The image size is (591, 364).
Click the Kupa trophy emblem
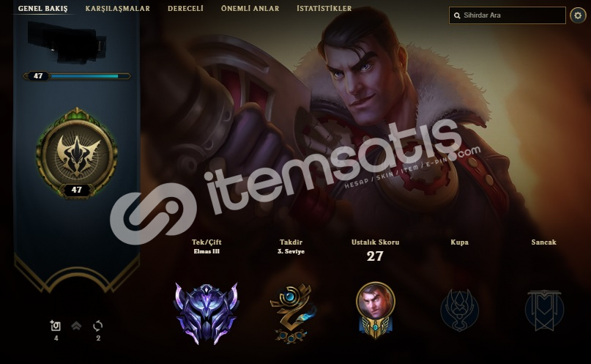point(459,310)
